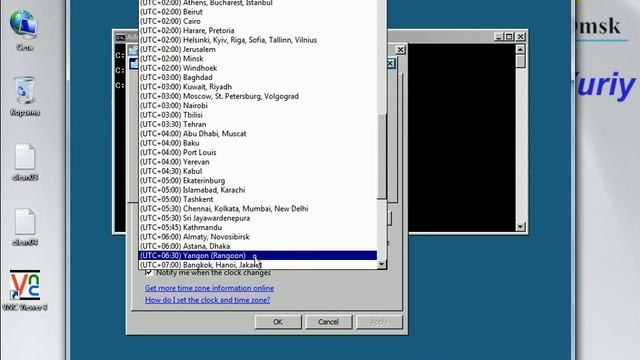Select (UTC+02:00) Minsk
The image size is (640, 360).
(x=258, y=58)
